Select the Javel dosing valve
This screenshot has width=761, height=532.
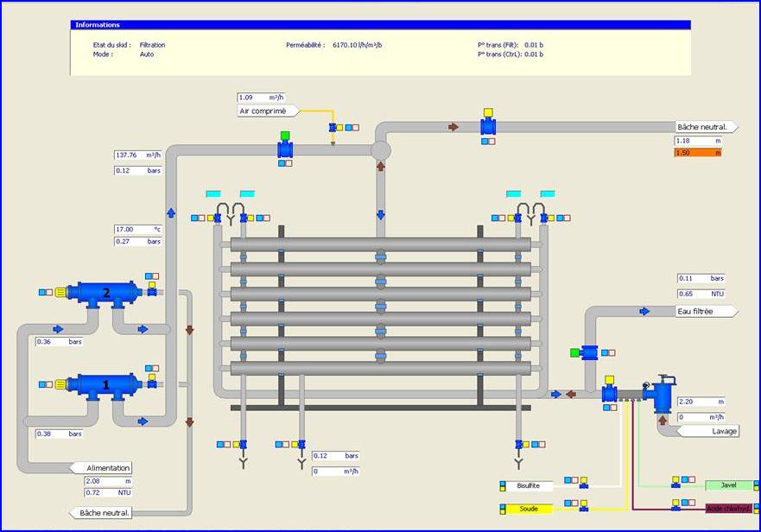tap(675, 484)
